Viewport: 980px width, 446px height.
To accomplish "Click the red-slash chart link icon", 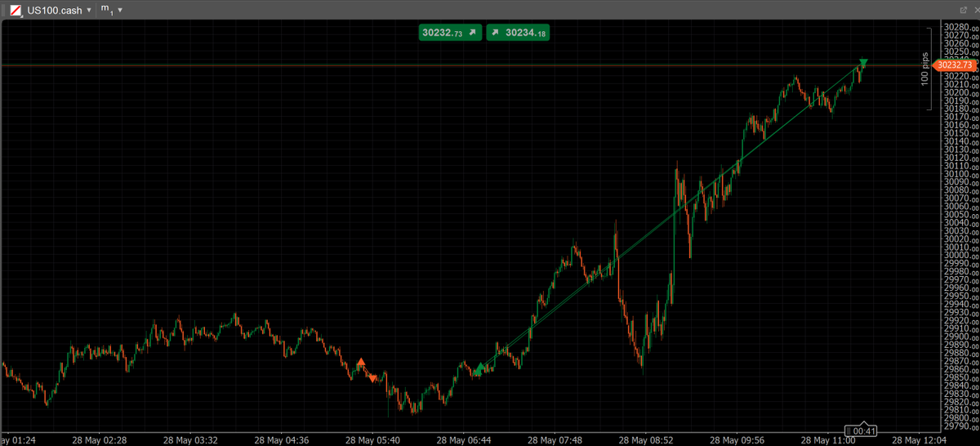I will 16,11.
